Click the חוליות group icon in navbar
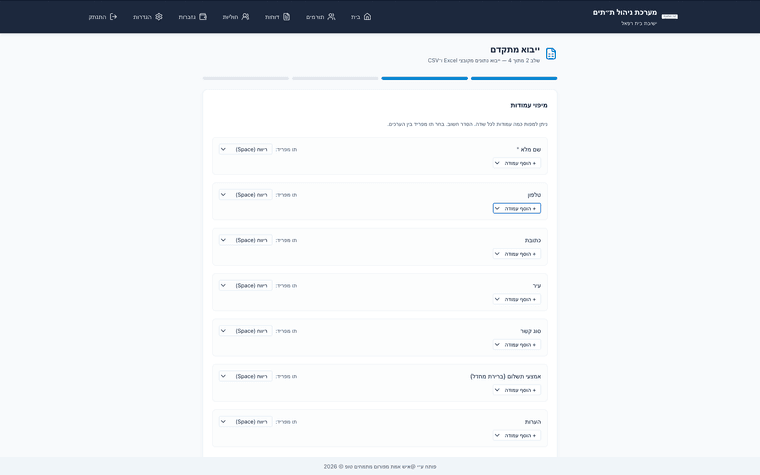The width and height of the screenshot is (760, 475). click(245, 17)
